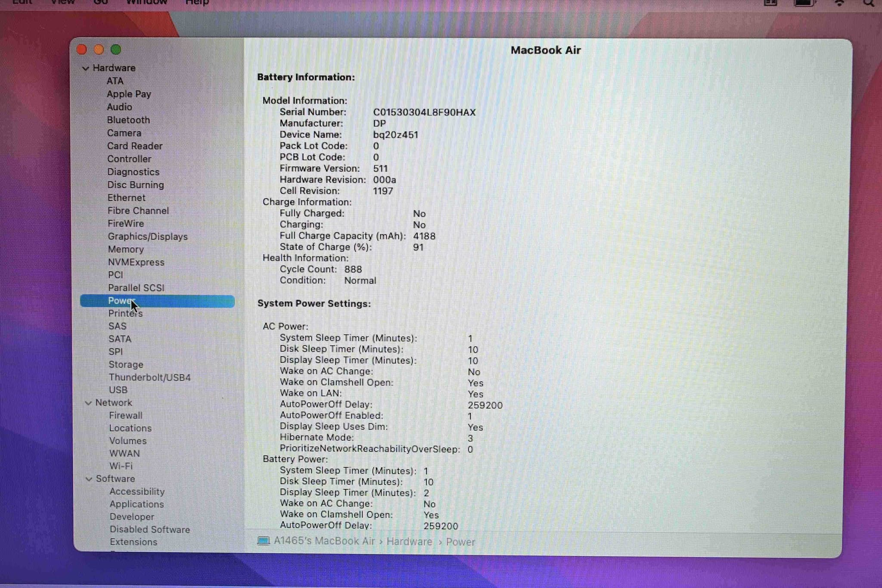Select Parallel SCSI entry
Viewport: 882px width, 588px height.
pyautogui.click(x=136, y=287)
